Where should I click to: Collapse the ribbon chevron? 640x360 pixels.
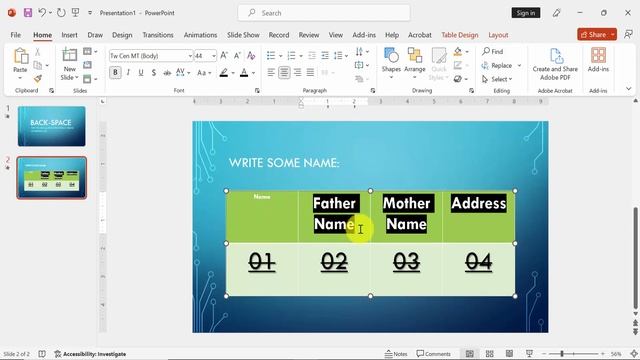coord(628,89)
